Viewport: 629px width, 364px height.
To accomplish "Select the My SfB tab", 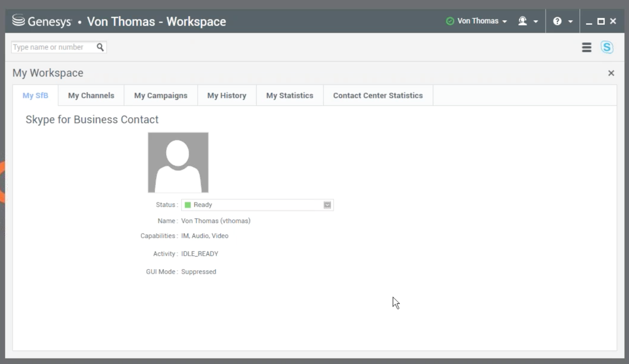I will (x=35, y=95).
